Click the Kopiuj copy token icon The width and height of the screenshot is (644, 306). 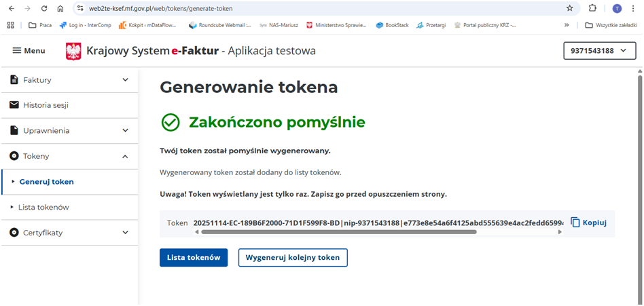(575, 223)
